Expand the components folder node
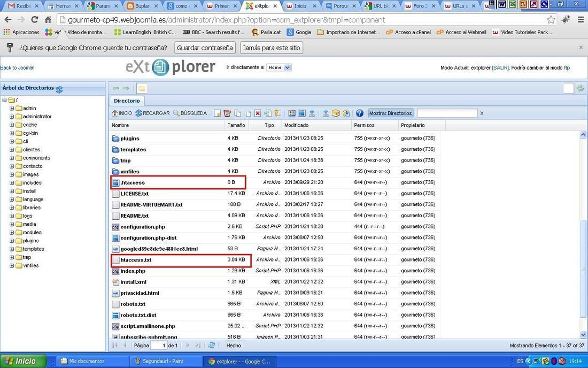Image resolution: width=588 pixels, height=368 pixels. pyautogui.click(x=12, y=158)
